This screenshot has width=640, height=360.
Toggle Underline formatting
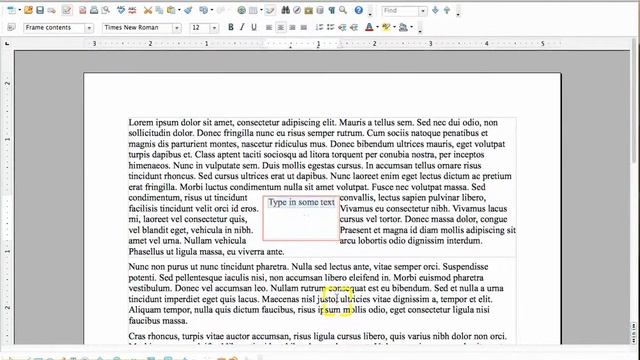pos(254,27)
